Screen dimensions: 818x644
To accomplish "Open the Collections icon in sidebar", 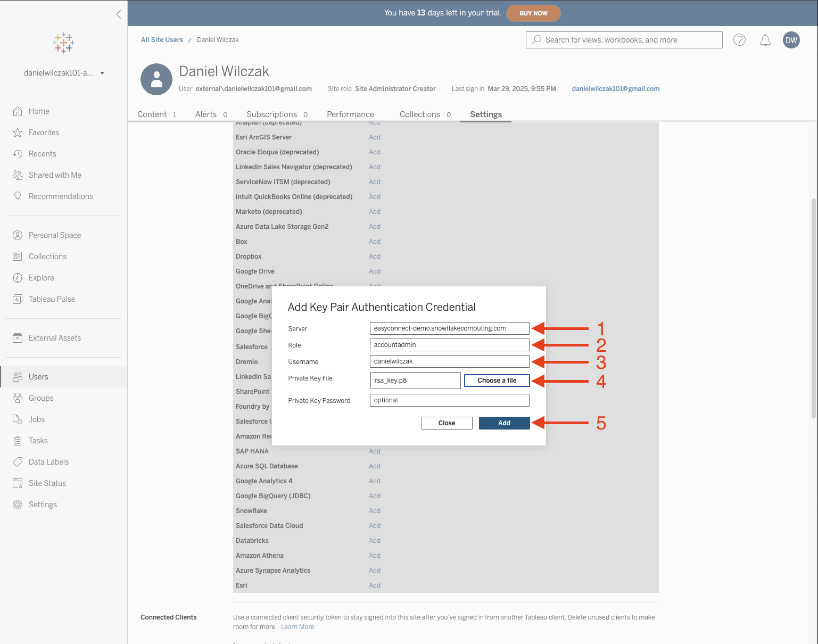I will tap(18, 257).
